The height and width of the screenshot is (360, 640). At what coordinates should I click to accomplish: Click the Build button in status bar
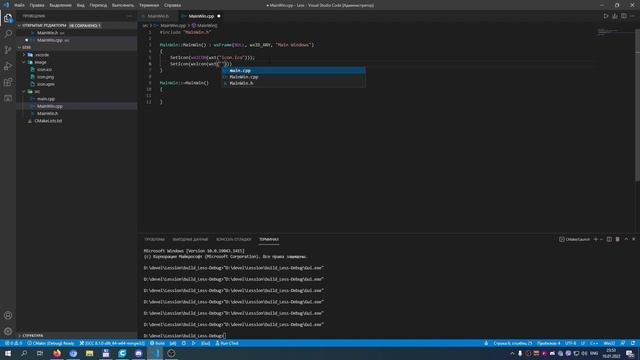click(x=157, y=343)
